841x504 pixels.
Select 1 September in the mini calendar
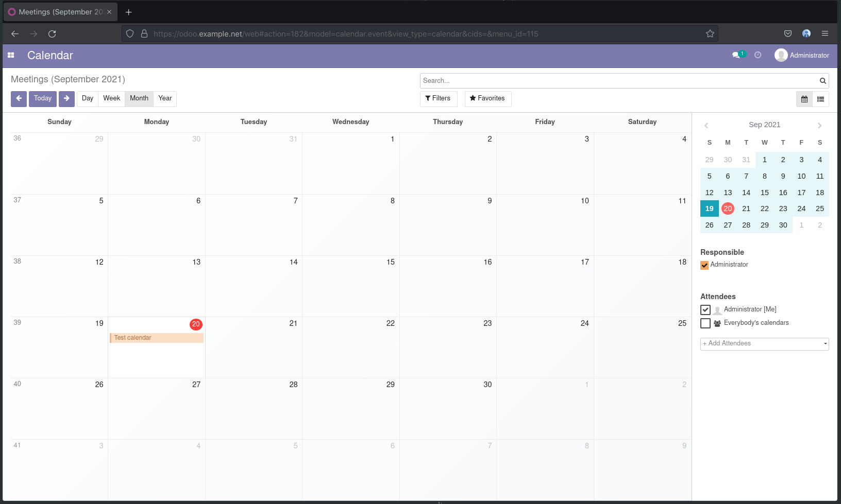[x=765, y=160]
